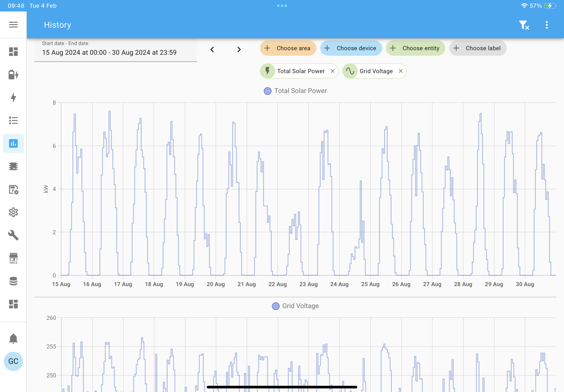564x392 pixels.
Task: Open the Settings gear in sidebar
Action: tap(13, 212)
